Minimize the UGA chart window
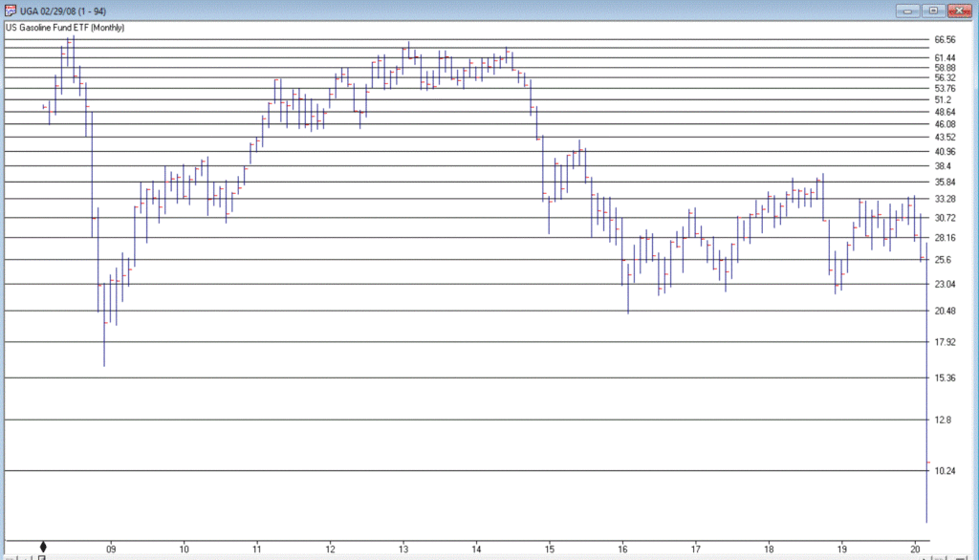979x560 pixels. coord(907,11)
